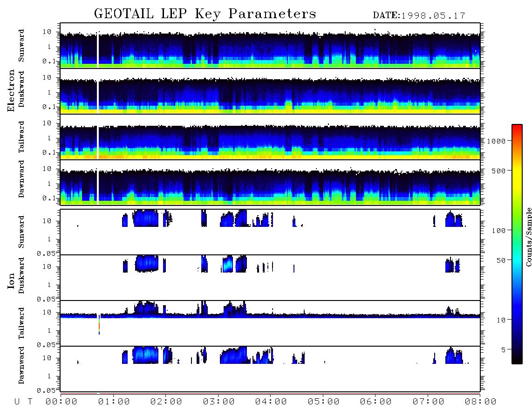Click the rainbow Counts/Sample color bar
Screen dimensions: 532x410
(517, 244)
